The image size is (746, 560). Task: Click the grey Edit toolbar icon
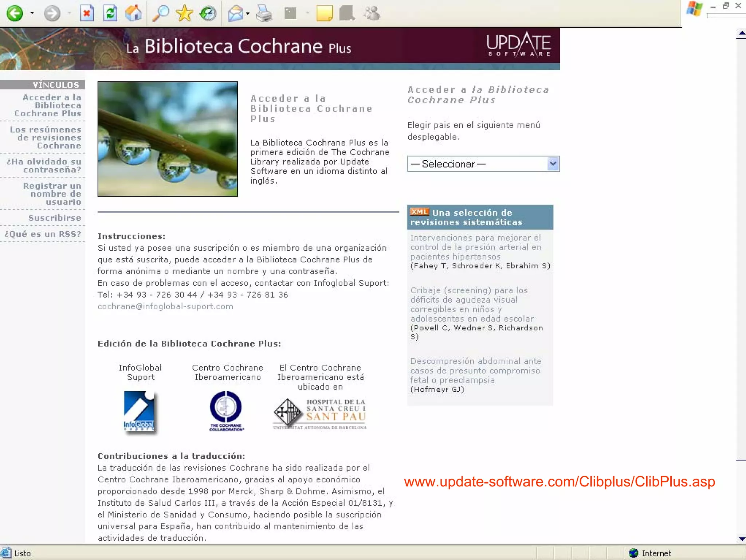290,13
